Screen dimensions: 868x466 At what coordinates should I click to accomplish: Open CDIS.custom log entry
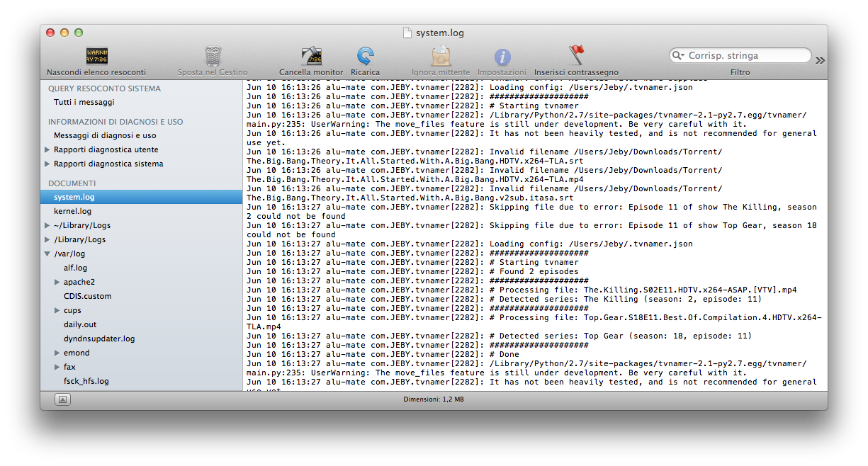pos(87,296)
